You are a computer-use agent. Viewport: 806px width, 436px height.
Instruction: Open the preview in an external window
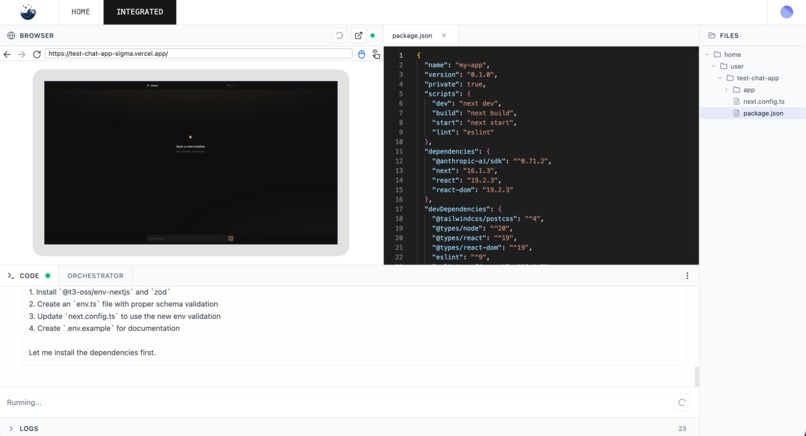point(358,35)
